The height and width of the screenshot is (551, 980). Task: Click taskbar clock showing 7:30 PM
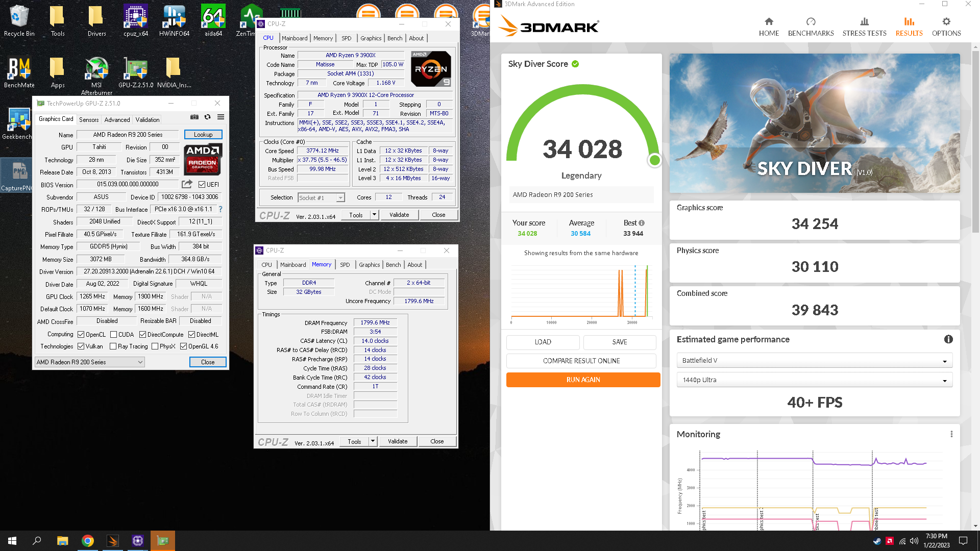click(x=936, y=541)
